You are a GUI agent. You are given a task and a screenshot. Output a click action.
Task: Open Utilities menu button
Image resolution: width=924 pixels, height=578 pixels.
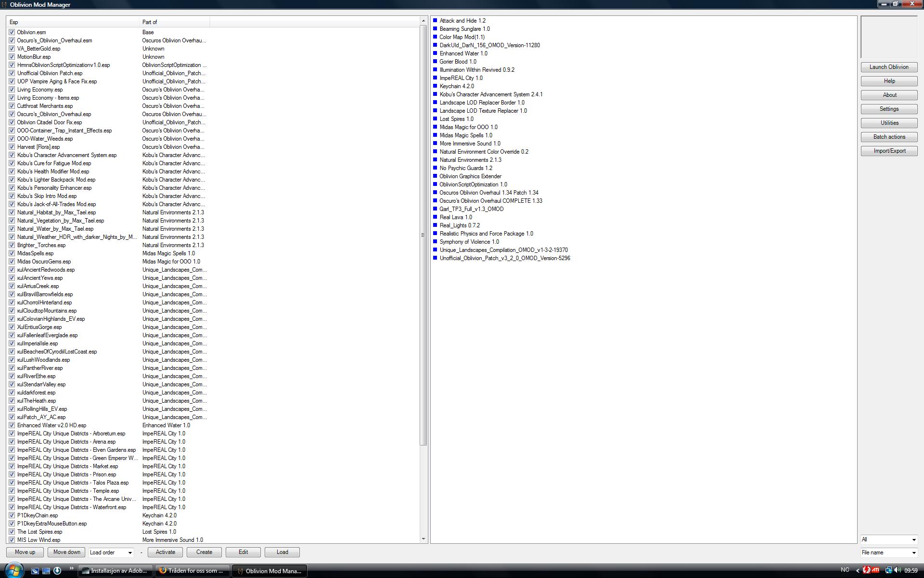889,123
